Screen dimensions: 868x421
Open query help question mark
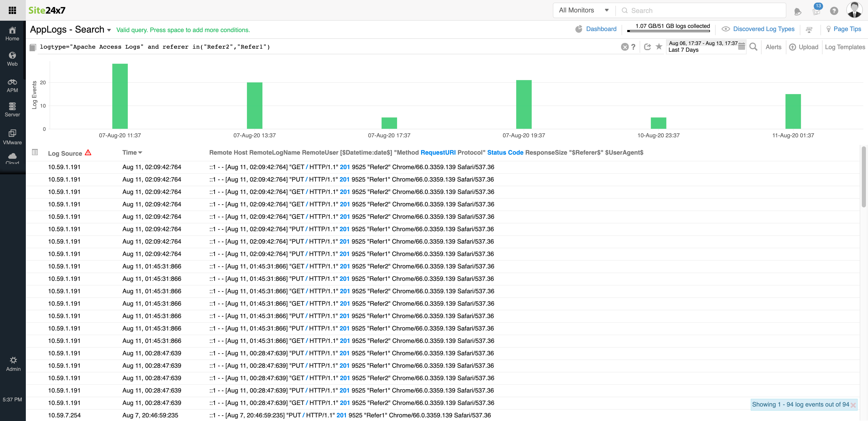(633, 47)
